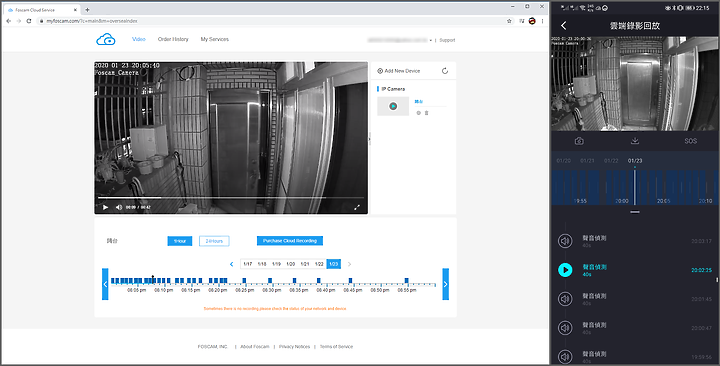Click recording block near 08:30 pm
The height and width of the screenshot is (366, 720).
(270, 280)
